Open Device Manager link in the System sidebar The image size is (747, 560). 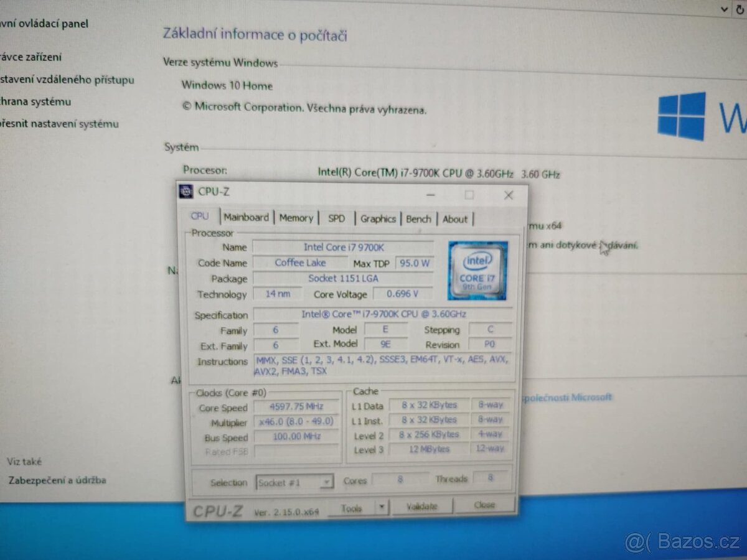tap(31, 57)
